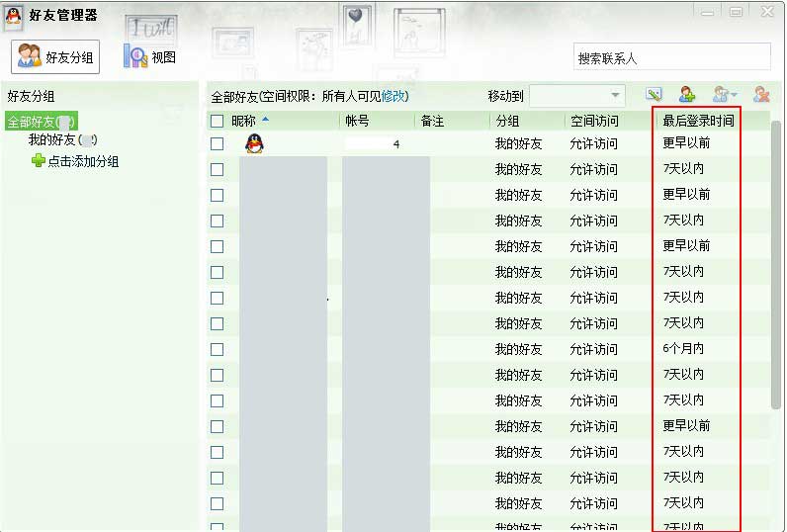787x532 pixels.
Task: Click the penguin avatar in the first friend row
Action: (254, 143)
